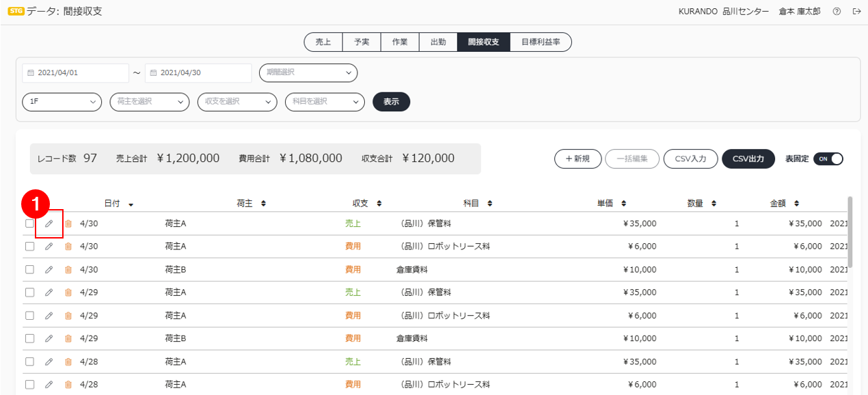The height and width of the screenshot is (395, 868).
Task: Check the 4/30 倉庫賃料 row checkbox
Action: tap(29, 270)
